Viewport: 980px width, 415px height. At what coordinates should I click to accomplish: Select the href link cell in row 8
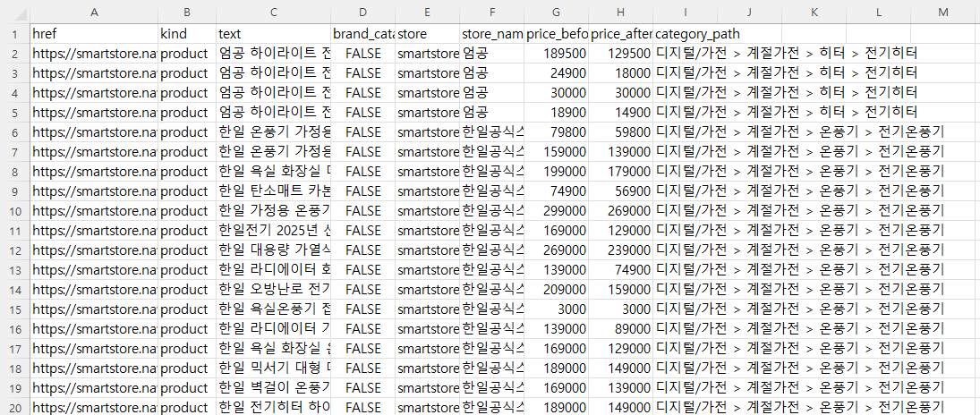coord(94,171)
